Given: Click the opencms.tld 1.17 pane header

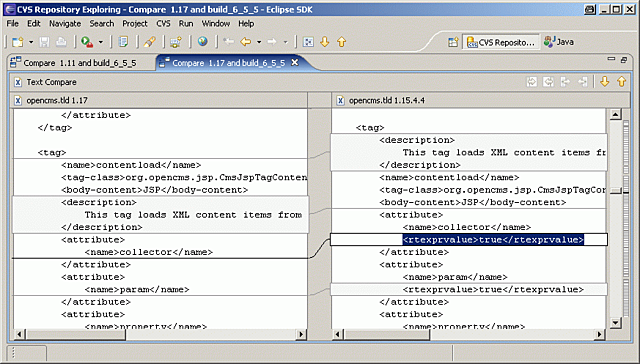Looking at the screenshot, I should pos(158,100).
